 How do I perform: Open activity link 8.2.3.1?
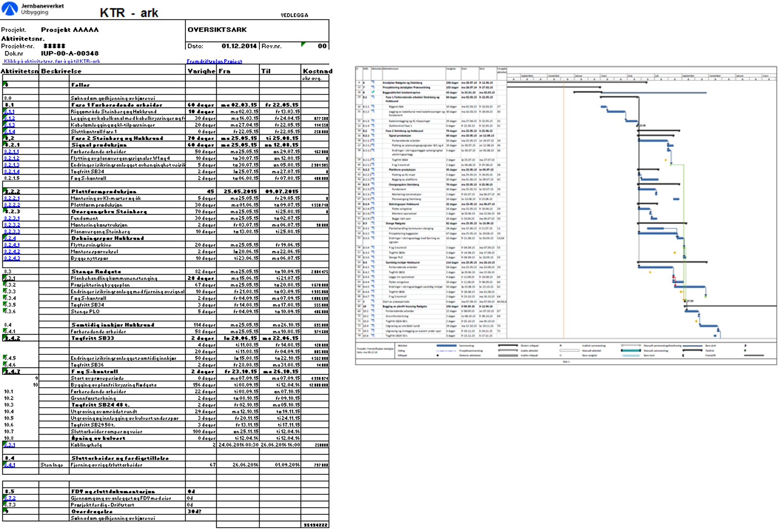tap(12, 218)
